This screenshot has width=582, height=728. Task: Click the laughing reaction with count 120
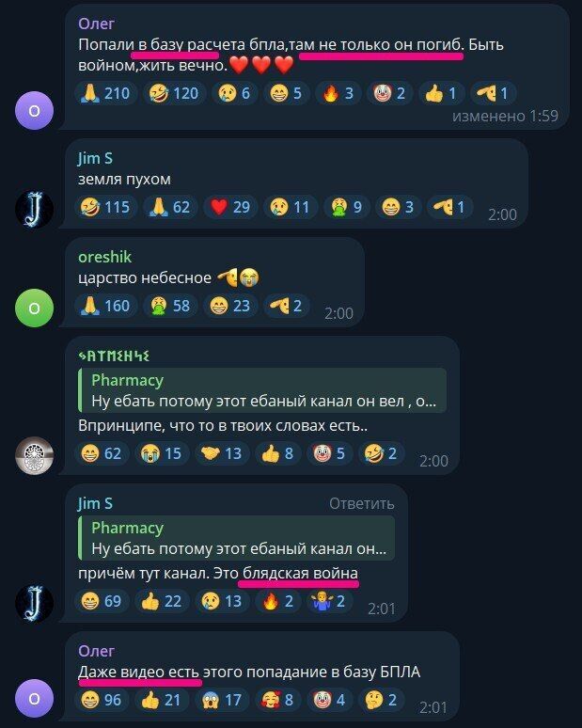coord(175,93)
